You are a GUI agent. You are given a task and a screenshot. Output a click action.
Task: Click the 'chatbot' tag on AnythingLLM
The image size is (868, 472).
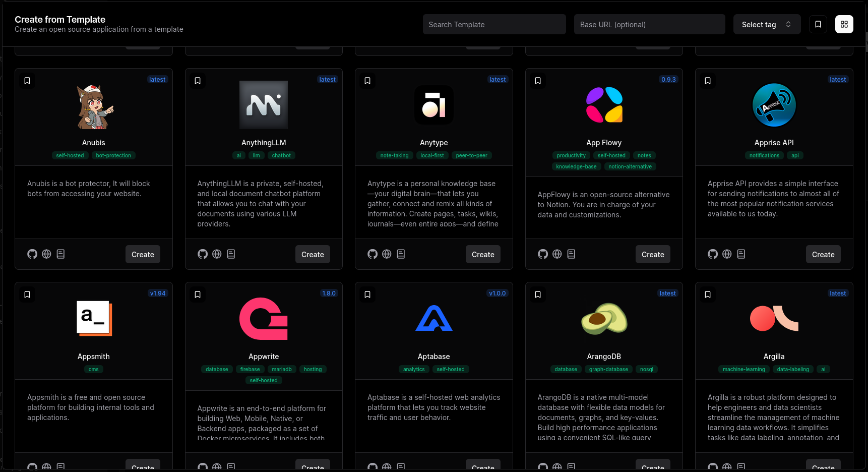281,155
